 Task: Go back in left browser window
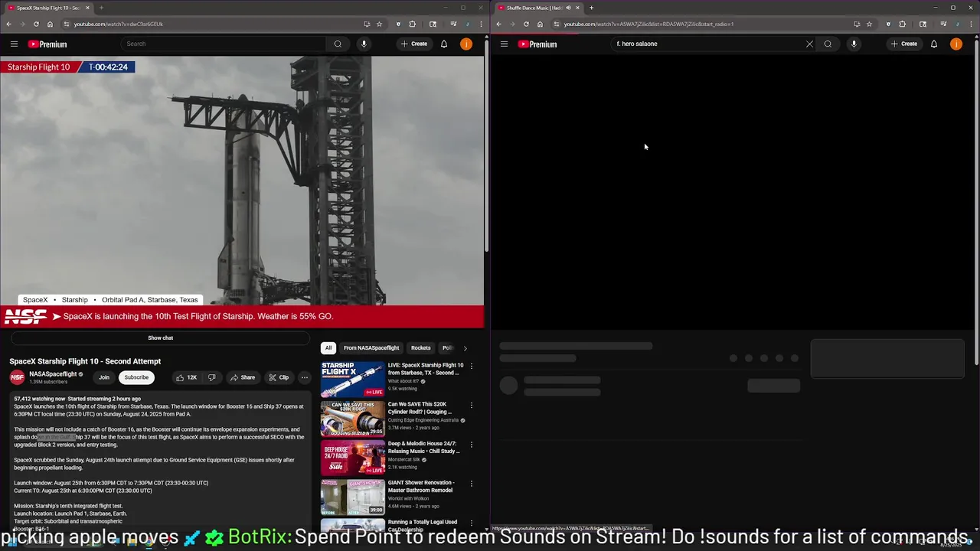tap(8, 24)
